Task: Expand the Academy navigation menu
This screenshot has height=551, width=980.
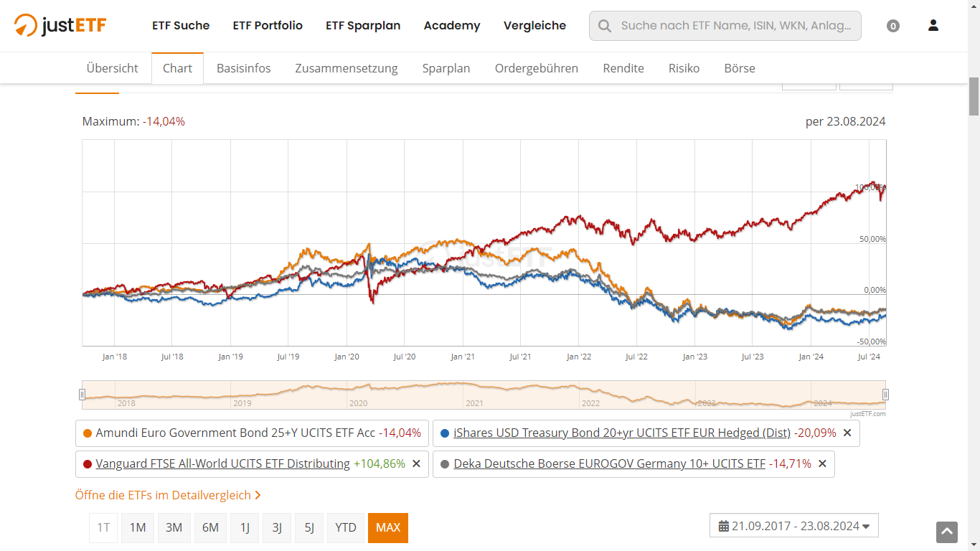Action: [452, 26]
